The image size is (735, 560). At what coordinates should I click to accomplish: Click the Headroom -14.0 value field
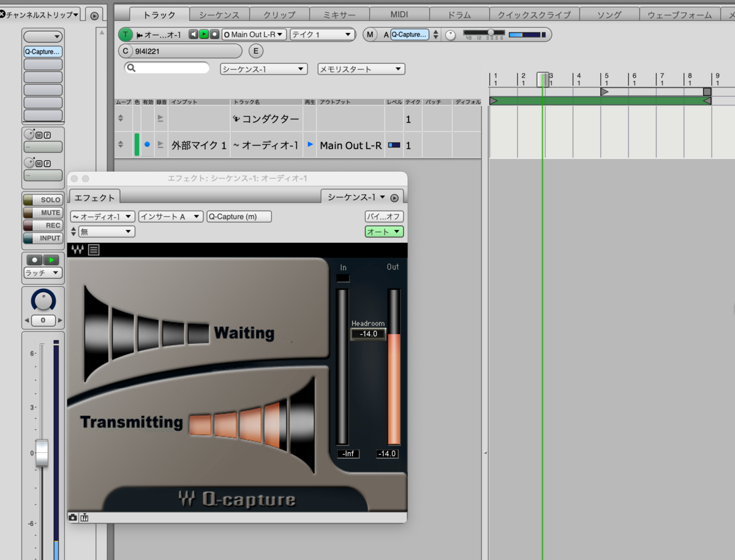tap(368, 334)
